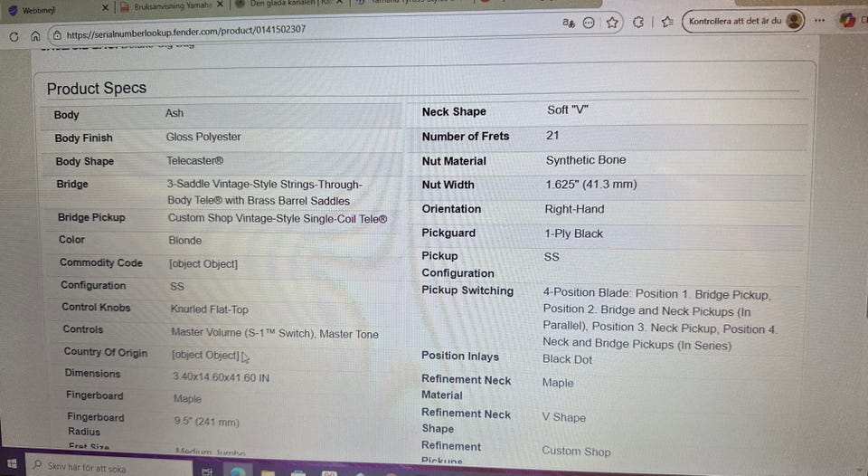
Task: Select the Blonde color value
Action: (184, 241)
